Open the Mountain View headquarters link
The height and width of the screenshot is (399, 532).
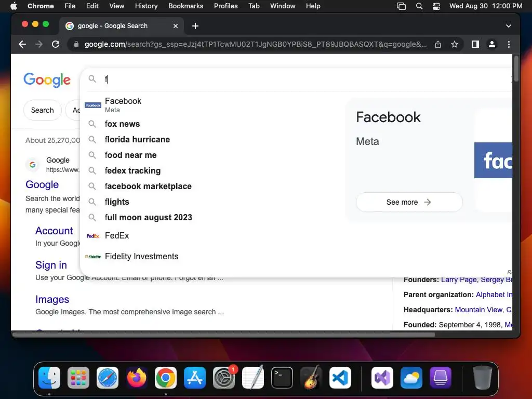tap(484, 310)
